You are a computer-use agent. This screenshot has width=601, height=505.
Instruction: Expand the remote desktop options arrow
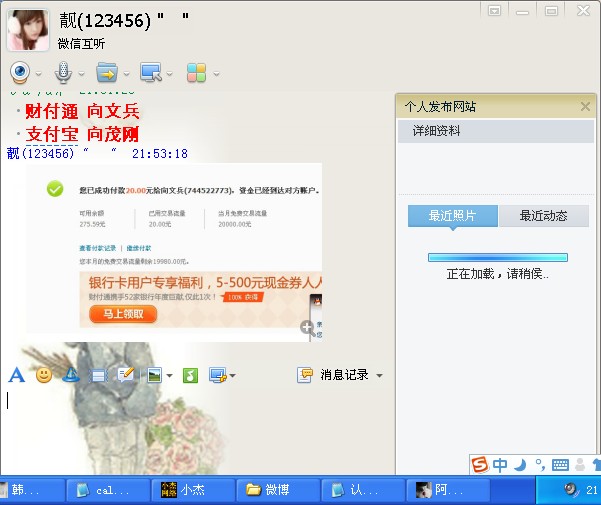click(170, 74)
